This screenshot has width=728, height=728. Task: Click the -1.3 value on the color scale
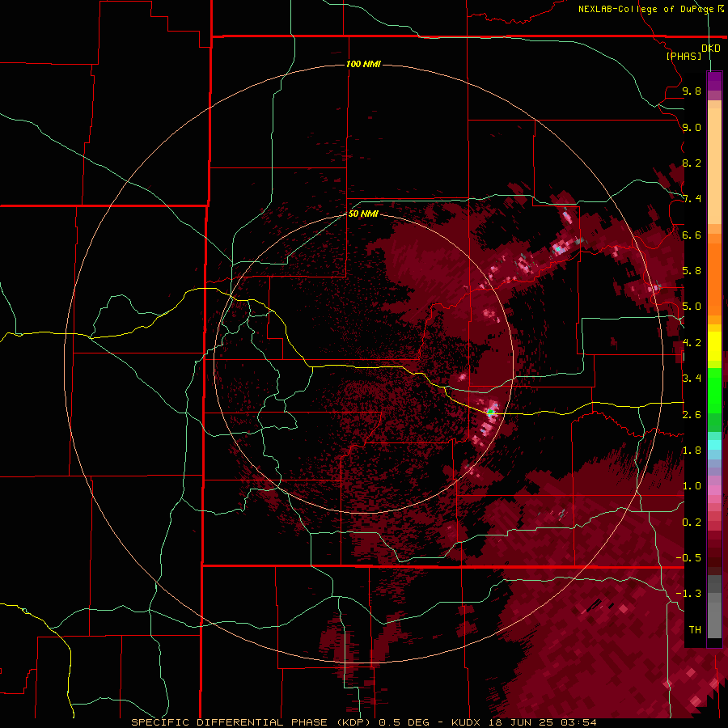tap(688, 594)
